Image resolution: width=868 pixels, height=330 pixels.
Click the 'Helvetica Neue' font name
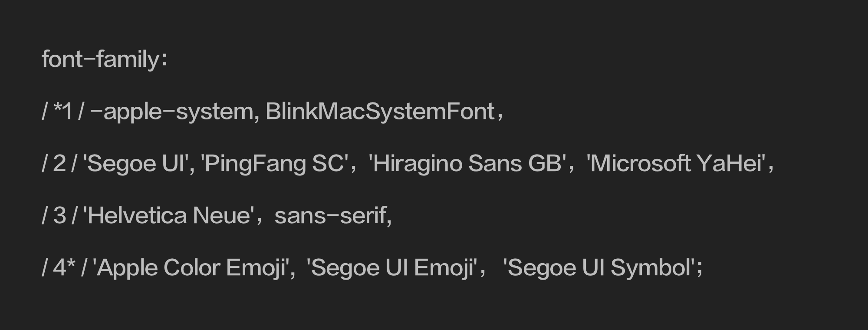pyautogui.click(x=169, y=215)
